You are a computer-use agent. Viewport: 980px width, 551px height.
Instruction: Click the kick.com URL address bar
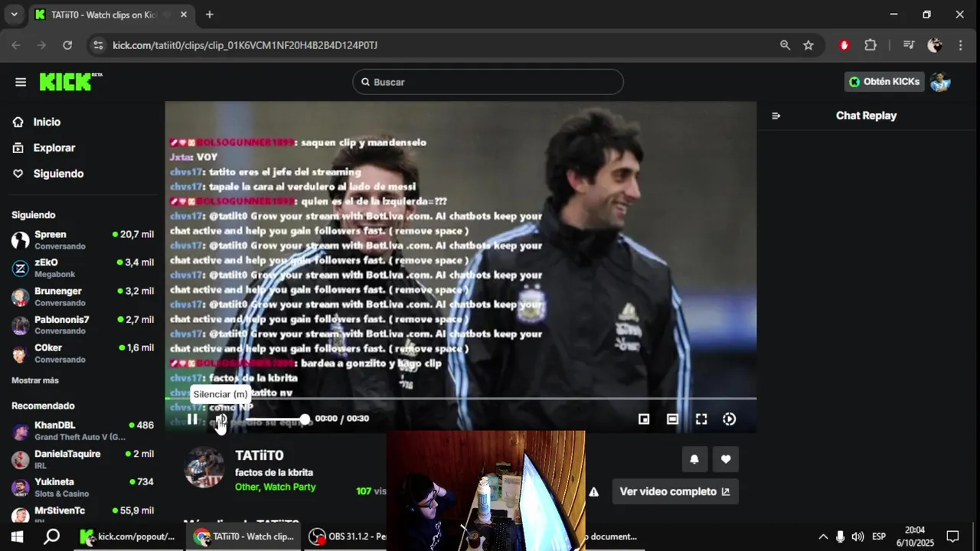pyautogui.click(x=245, y=45)
